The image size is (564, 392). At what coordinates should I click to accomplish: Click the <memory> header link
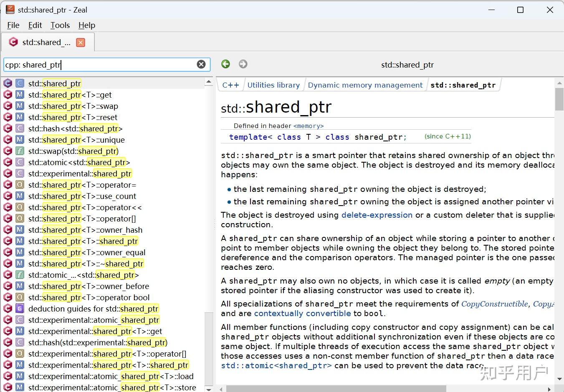[x=309, y=126]
